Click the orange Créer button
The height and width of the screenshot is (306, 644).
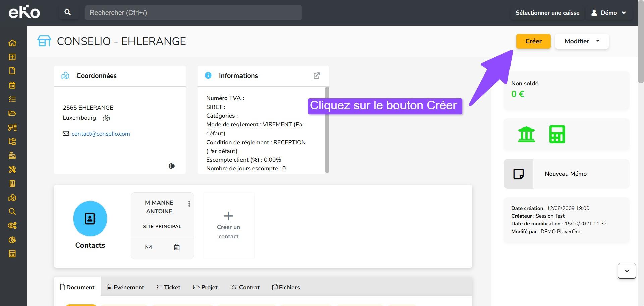pos(533,41)
